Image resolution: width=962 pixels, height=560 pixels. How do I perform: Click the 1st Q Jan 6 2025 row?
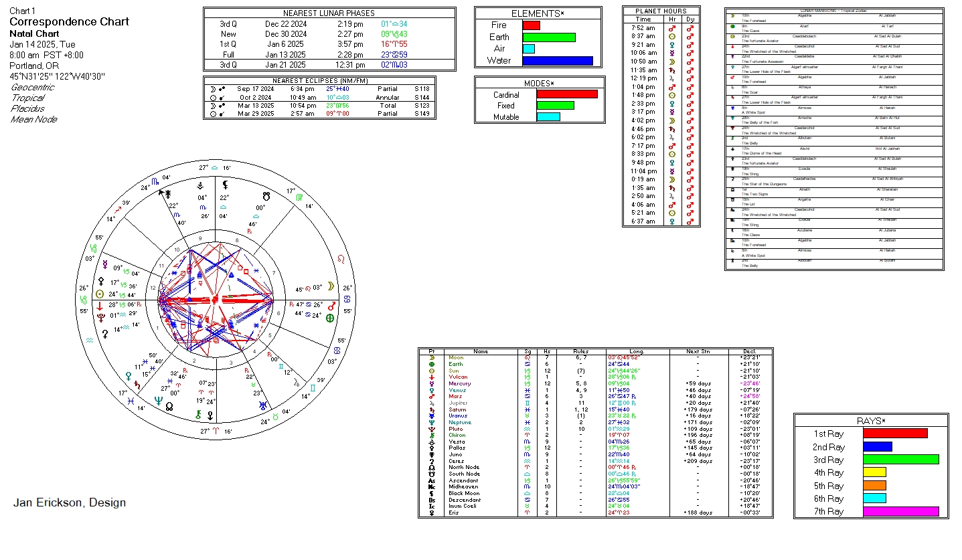click(329, 44)
